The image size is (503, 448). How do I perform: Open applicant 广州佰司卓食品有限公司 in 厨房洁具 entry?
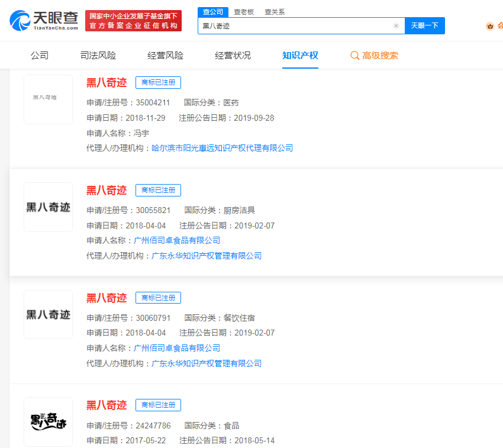177,240
